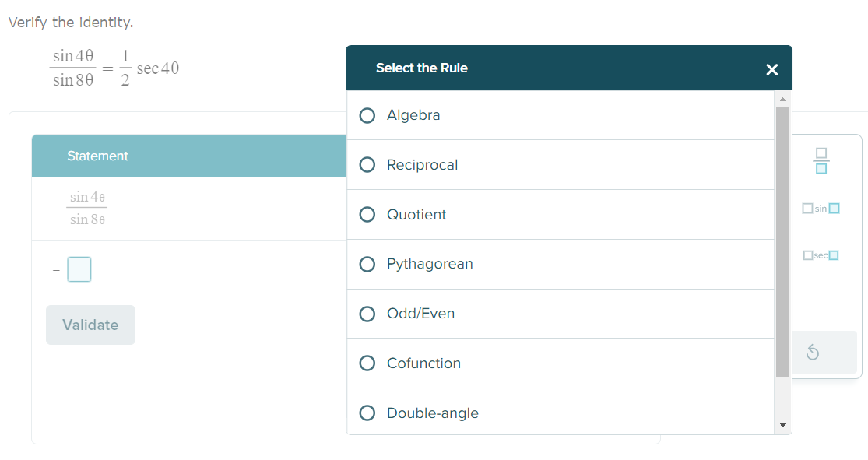Select the Algebra rule option
The image size is (868, 460).
click(367, 115)
